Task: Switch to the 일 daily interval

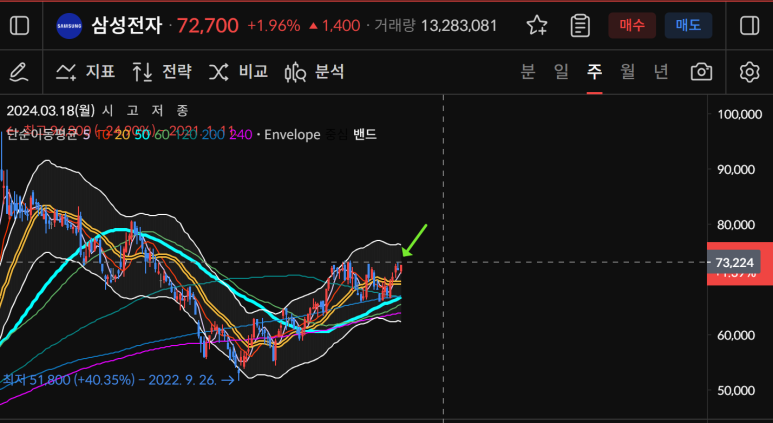Action: coord(561,72)
